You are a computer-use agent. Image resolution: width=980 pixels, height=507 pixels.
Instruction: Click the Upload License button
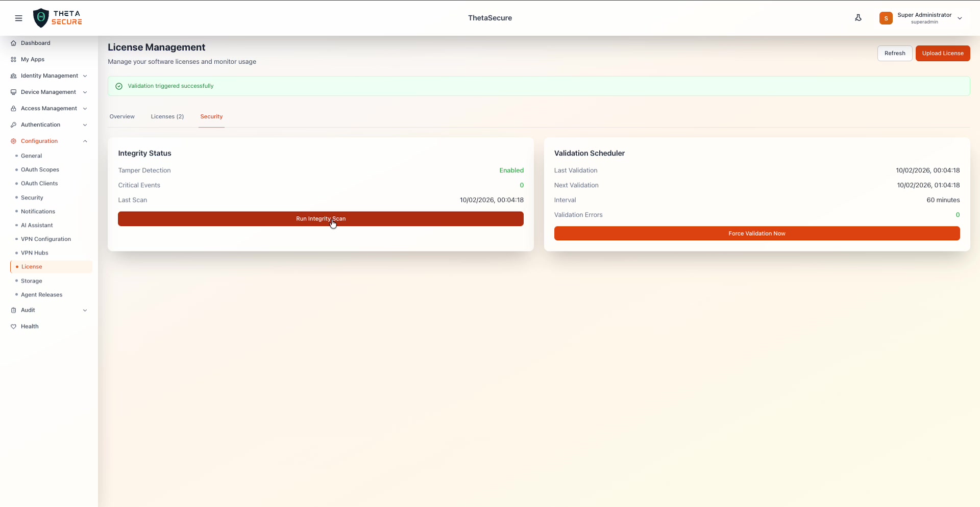942,54
